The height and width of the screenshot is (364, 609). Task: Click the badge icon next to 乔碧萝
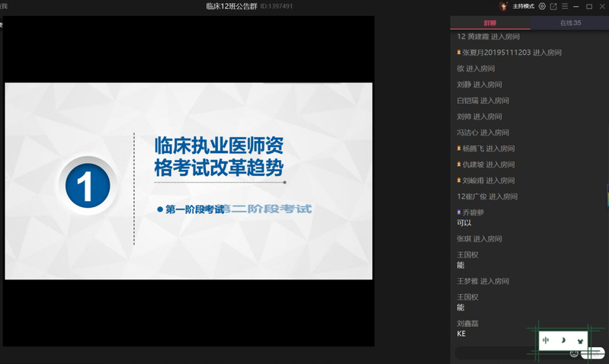tap(459, 212)
